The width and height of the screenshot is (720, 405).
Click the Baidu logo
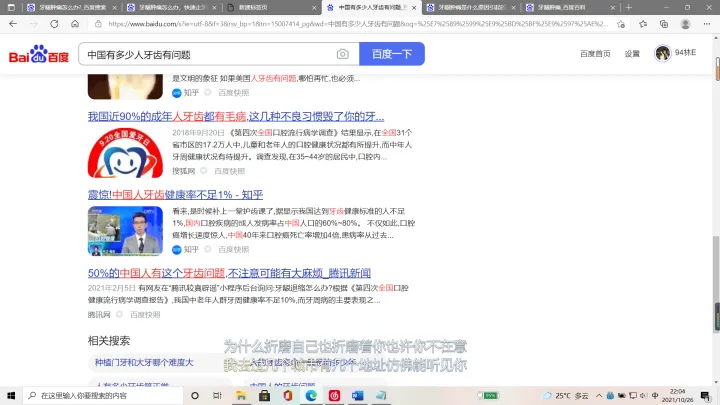39,54
